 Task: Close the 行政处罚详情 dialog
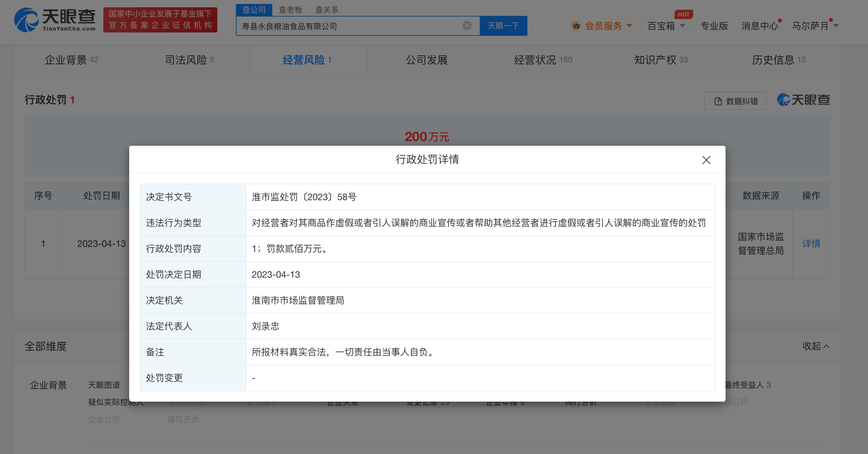click(706, 160)
